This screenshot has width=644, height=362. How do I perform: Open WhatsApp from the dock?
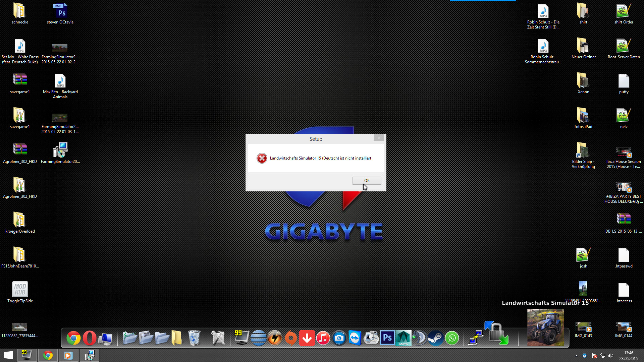click(x=452, y=338)
